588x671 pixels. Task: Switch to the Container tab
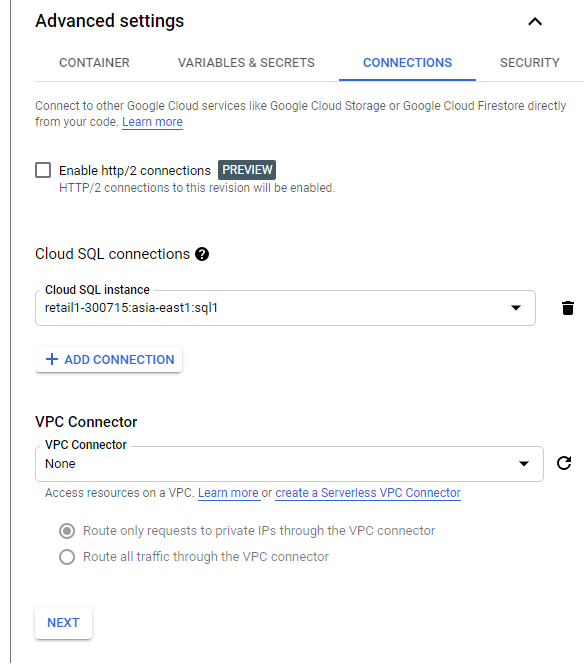click(x=94, y=63)
